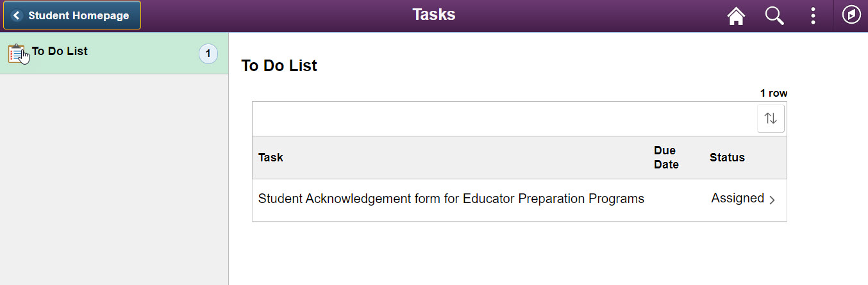Click the Assigned status text
868x285 pixels.
coord(737,199)
